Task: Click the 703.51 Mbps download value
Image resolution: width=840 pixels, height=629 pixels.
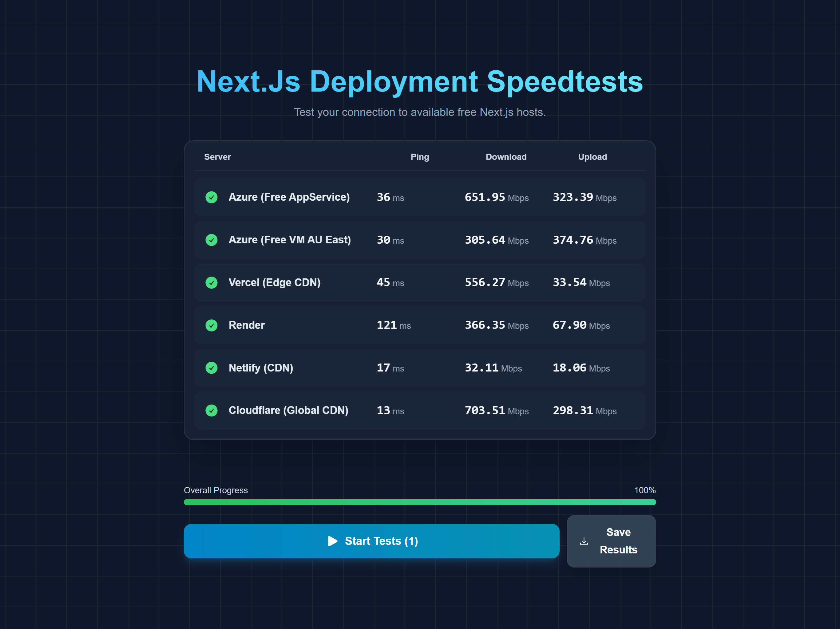Action: click(x=497, y=410)
